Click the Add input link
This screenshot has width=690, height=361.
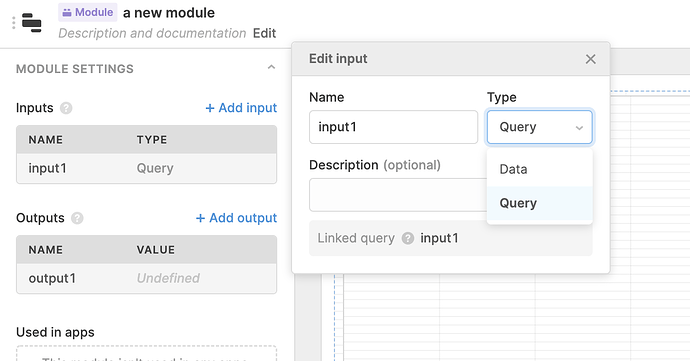point(241,108)
